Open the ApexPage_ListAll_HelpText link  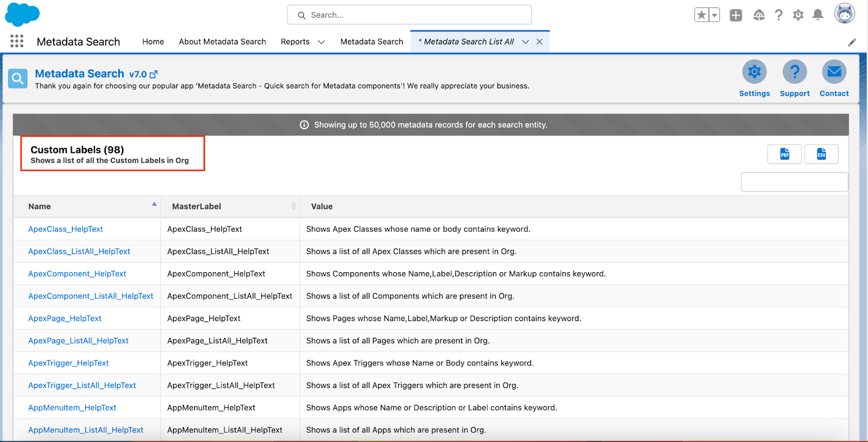coord(78,341)
